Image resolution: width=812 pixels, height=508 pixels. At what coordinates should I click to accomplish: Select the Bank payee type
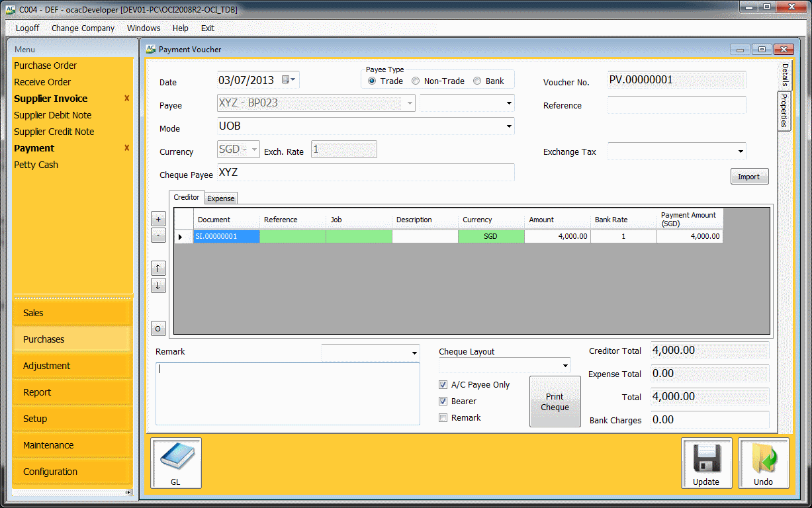pos(477,81)
